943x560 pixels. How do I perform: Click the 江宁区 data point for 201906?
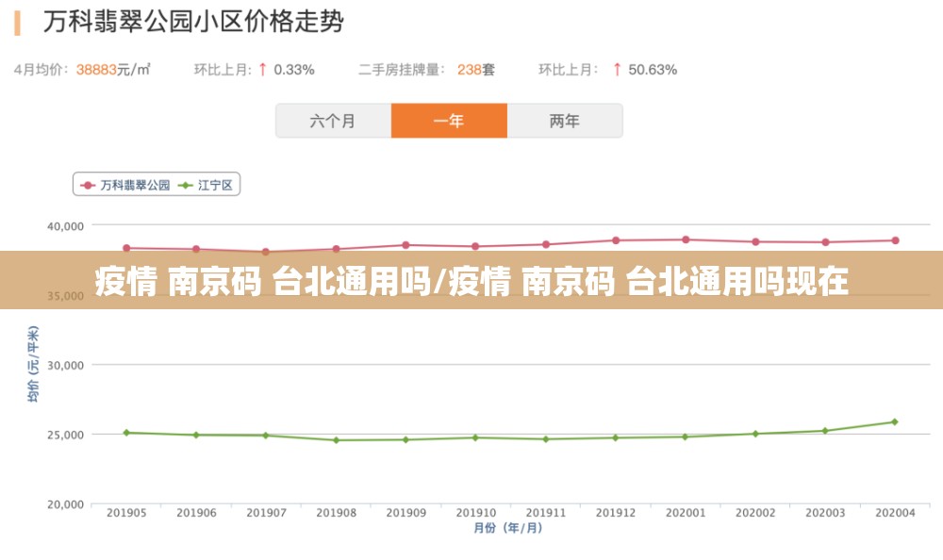tap(196, 435)
